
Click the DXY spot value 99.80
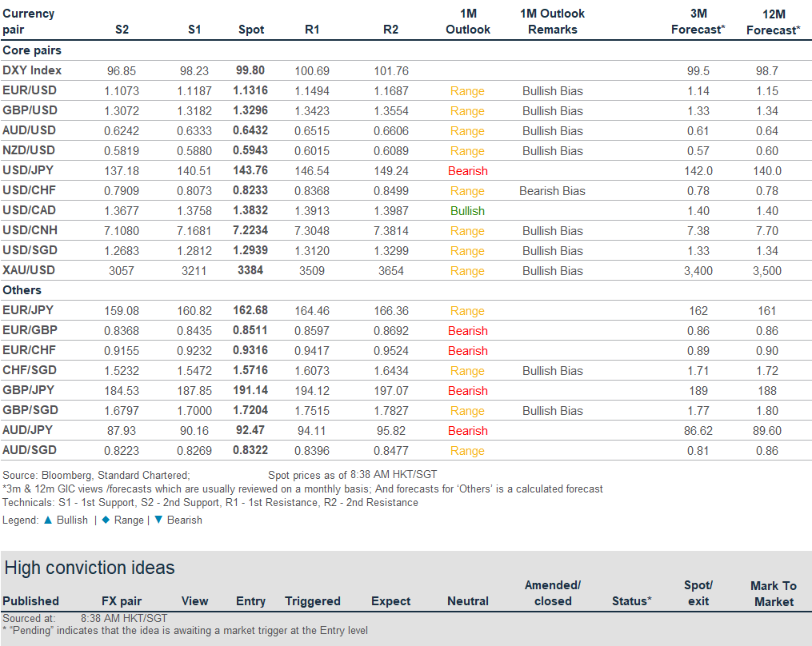point(250,70)
